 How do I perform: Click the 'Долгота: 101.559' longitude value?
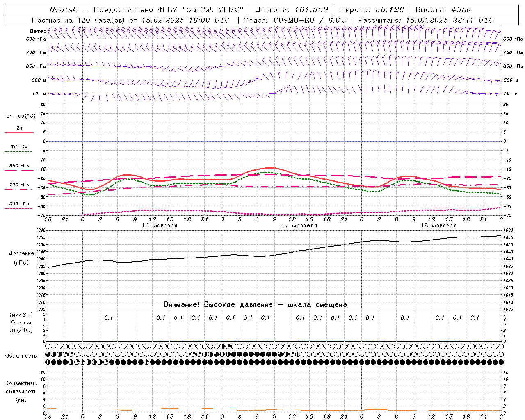point(292,10)
